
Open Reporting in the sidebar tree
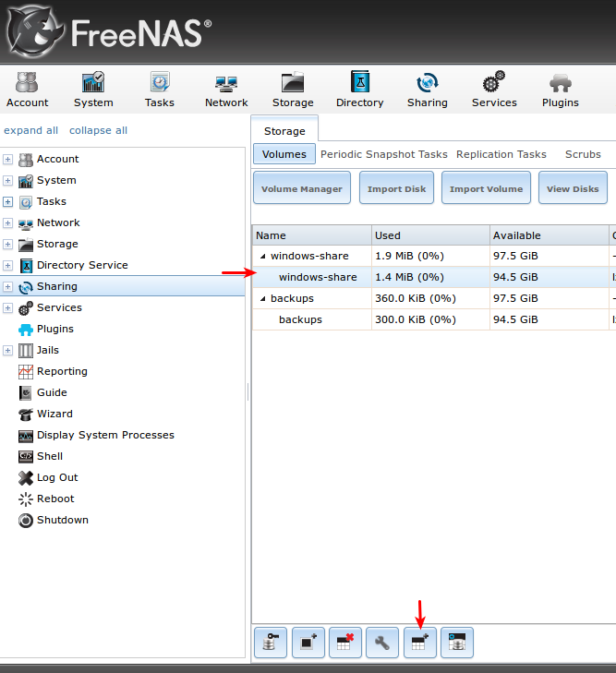tap(62, 371)
